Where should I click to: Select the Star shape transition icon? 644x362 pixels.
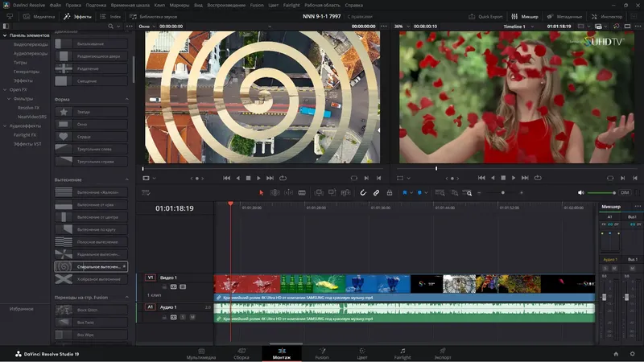(x=63, y=113)
